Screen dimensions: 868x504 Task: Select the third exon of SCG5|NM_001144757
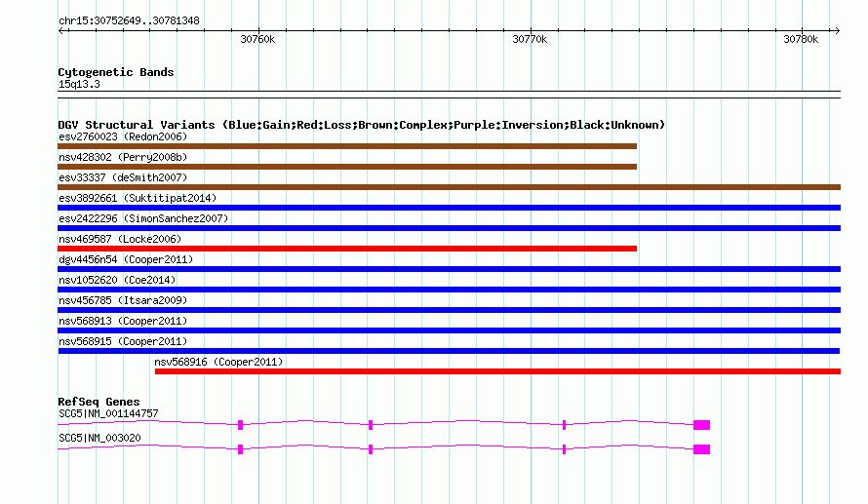[x=564, y=425]
